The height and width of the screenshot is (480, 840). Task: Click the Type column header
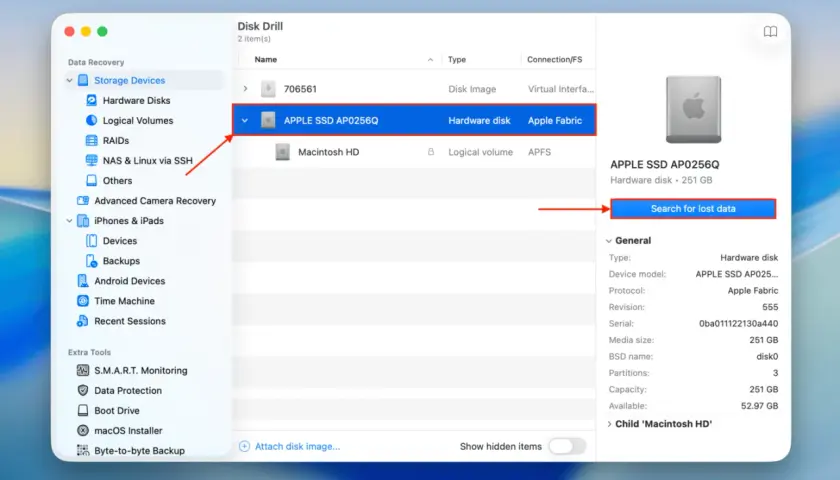click(x=457, y=59)
